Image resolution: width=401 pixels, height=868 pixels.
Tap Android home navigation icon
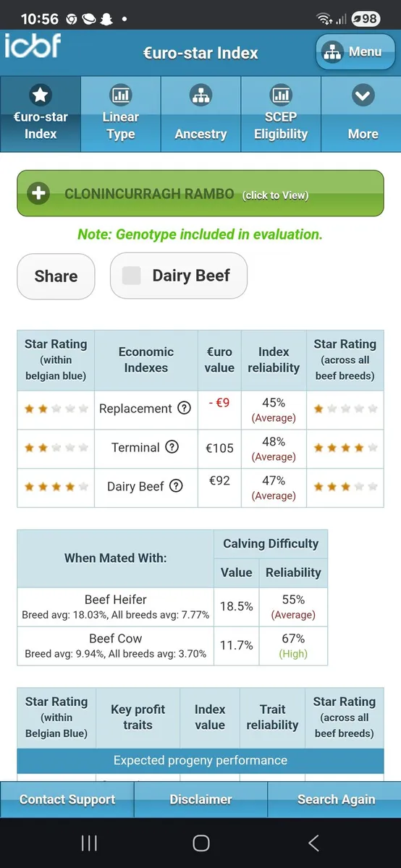point(201,842)
